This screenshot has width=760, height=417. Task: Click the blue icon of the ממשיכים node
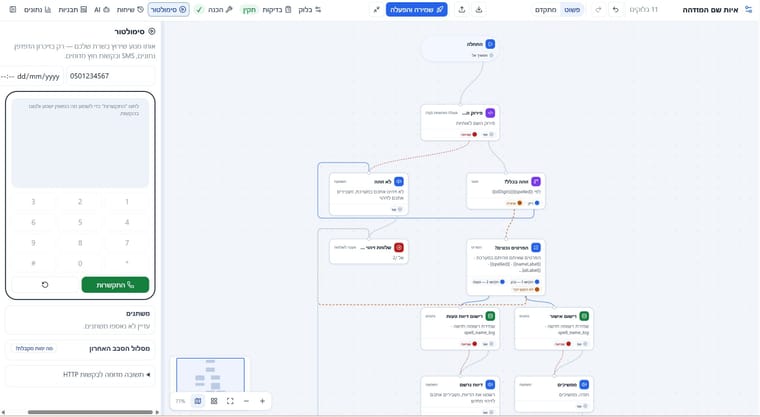tap(584, 385)
